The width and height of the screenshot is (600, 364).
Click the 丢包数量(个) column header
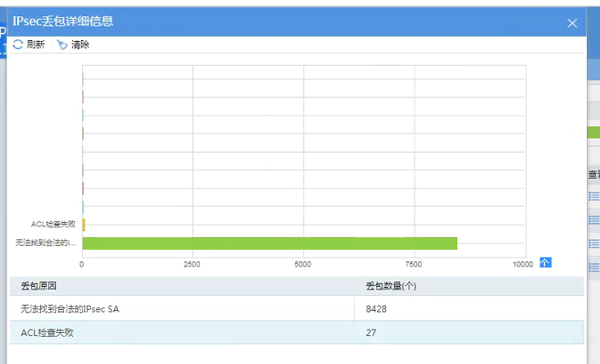(x=391, y=286)
